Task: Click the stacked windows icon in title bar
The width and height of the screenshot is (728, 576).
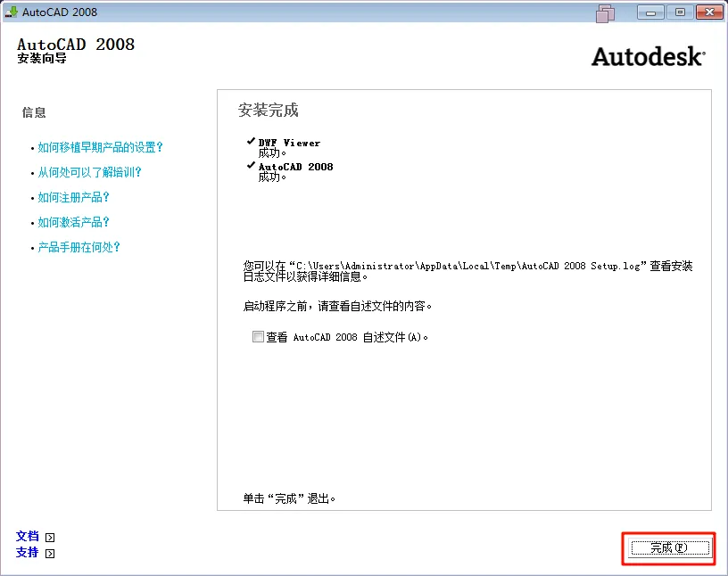Action: (605, 13)
